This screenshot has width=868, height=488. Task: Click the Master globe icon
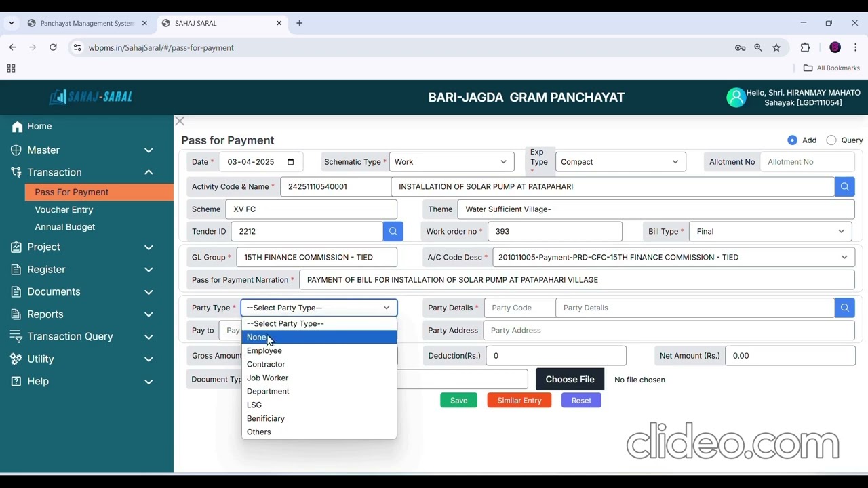click(16, 150)
